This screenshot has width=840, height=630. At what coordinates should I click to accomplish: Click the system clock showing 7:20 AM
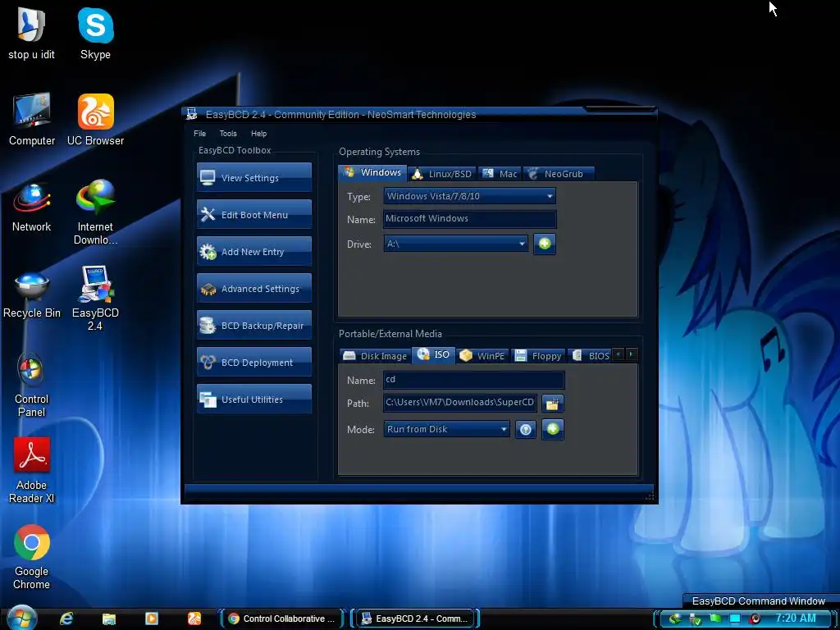(796, 619)
